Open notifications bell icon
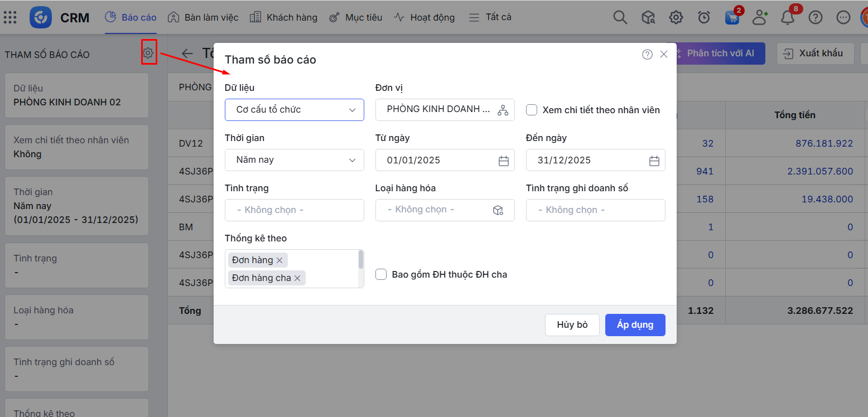Image resolution: width=868 pixels, height=417 pixels. tap(787, 17)
